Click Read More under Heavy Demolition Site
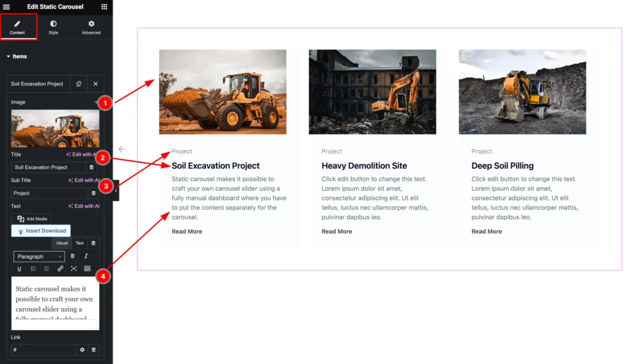630x364 pixels. (x=337, y=231)
